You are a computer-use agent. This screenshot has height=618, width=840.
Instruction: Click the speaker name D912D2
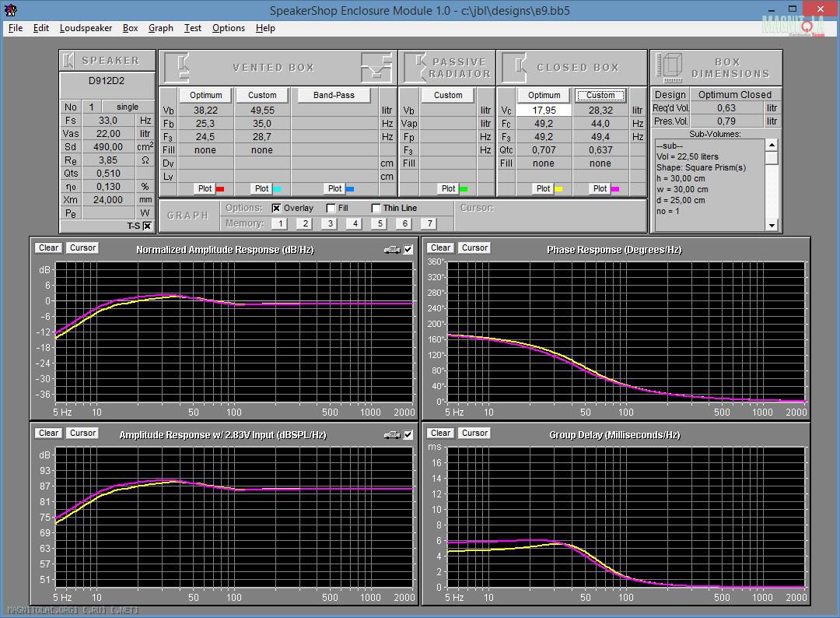point(107,81)
